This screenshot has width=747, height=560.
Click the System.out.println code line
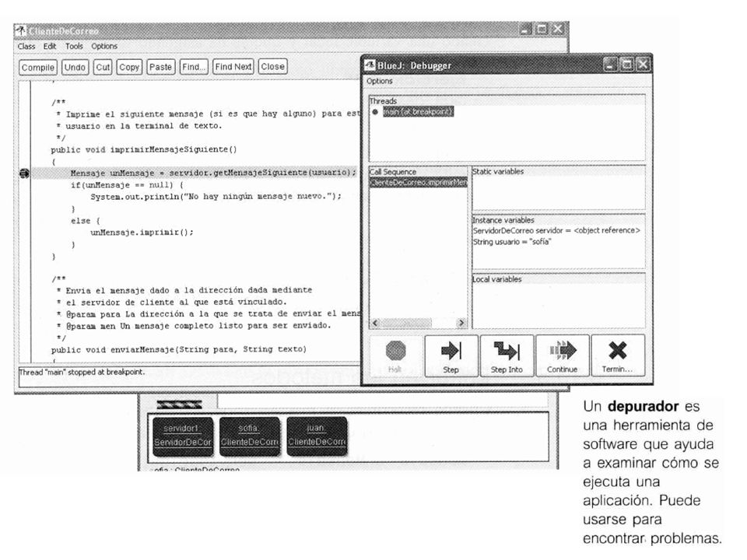(216, 196)
